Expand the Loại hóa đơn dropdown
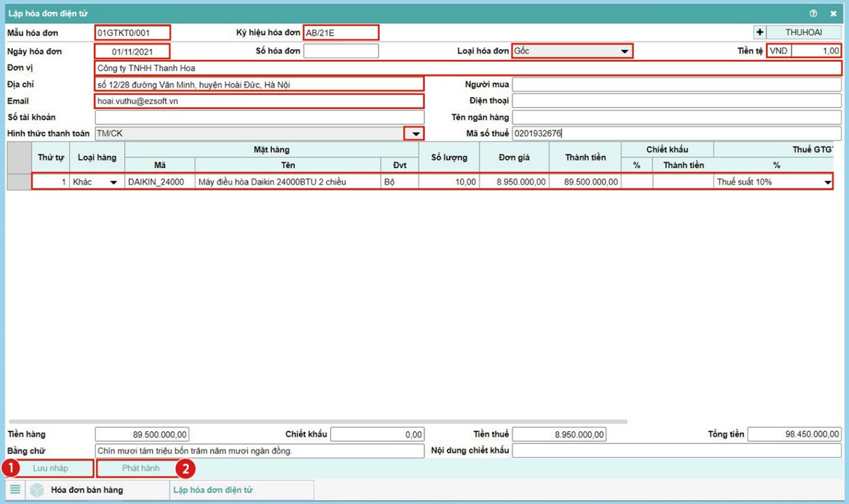This screenshot has width=849, height=504. point(624,51)
